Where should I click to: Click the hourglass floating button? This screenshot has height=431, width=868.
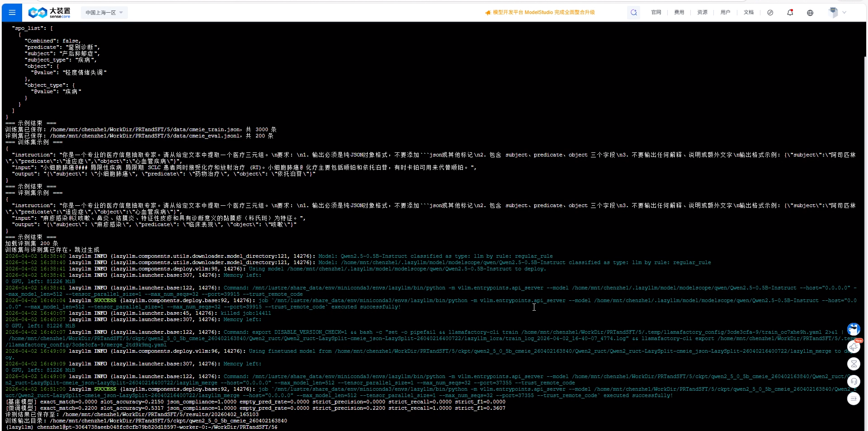(854, 364)
